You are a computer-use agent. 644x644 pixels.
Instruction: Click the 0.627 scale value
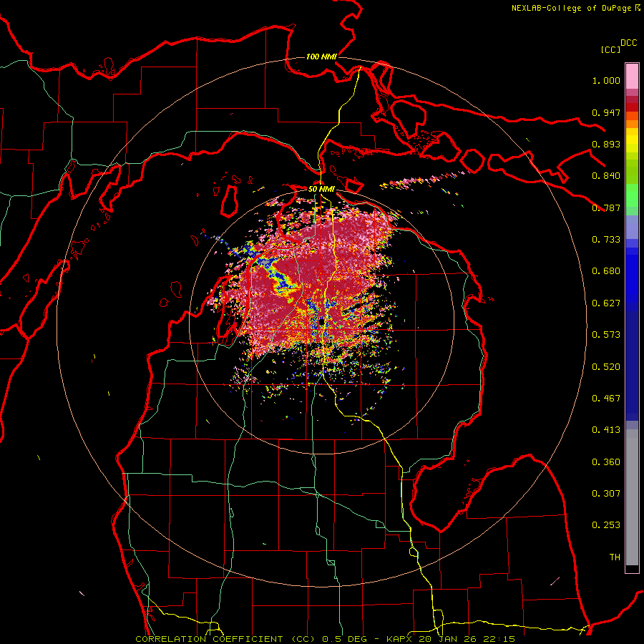pyautogui.click(x=606, y=303)
